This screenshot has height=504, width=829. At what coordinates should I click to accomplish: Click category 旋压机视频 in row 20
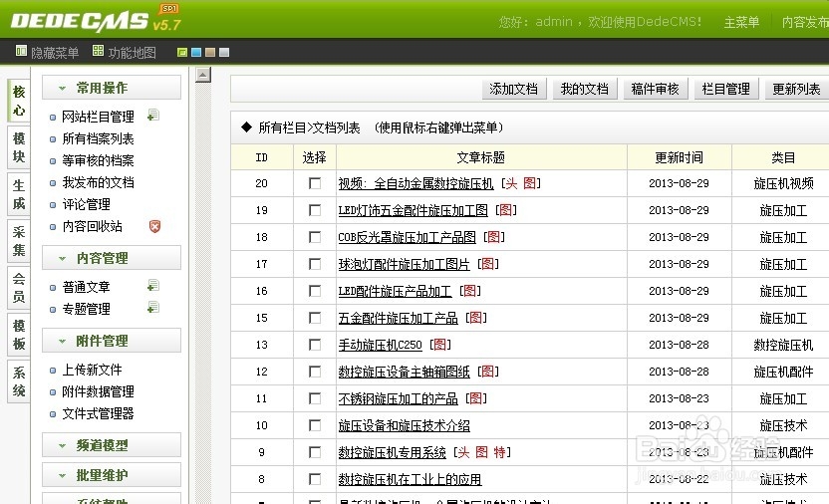coord(783,183)
